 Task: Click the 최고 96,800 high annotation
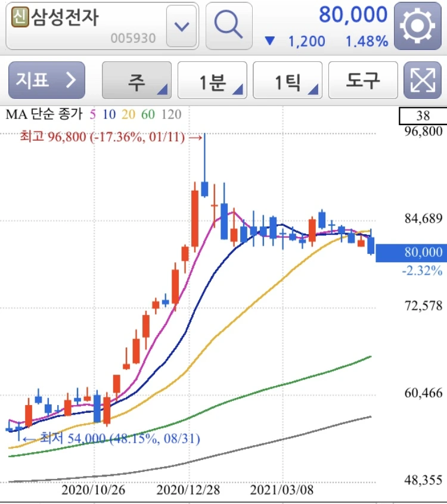pyautogui.click(x=111, y=137)
